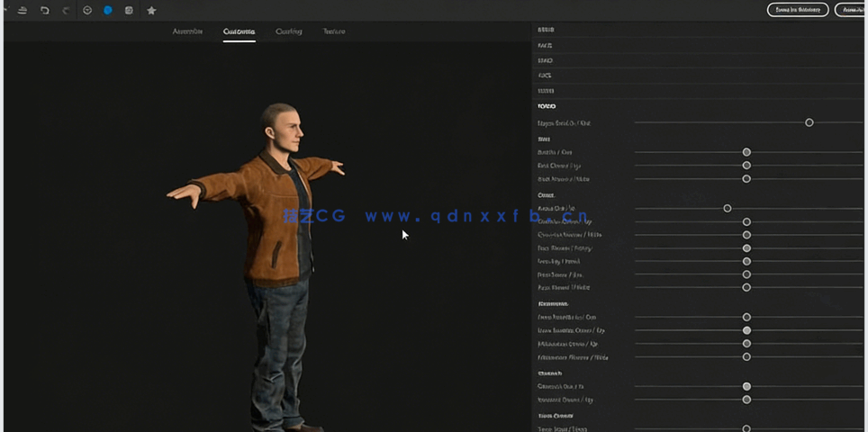Select the Customize tab
This screenshot has height=432, width=868.
pos(239,31)
